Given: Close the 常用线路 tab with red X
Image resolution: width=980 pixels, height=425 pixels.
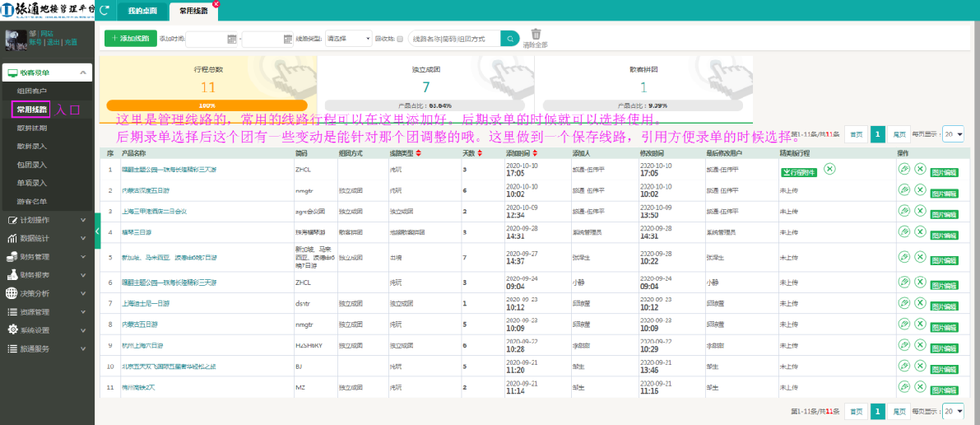Looking at the screenshot, I should [x=216, y=4].
